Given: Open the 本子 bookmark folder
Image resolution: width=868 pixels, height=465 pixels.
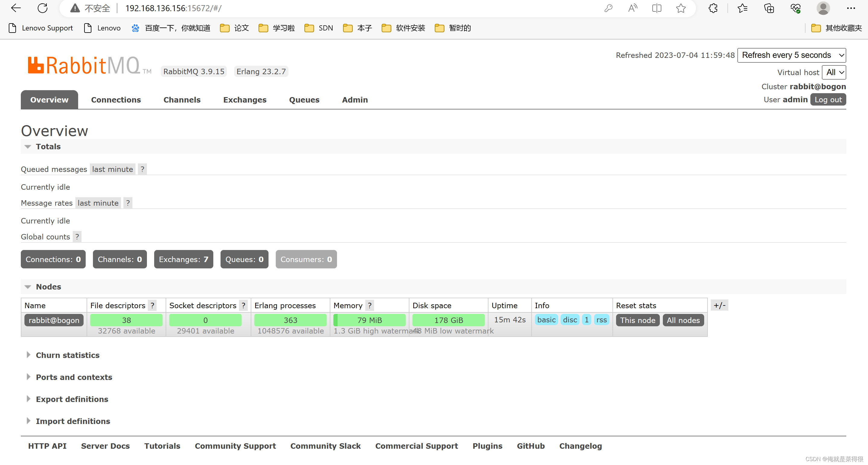Looking at the screenshot, I should [358, 28].
